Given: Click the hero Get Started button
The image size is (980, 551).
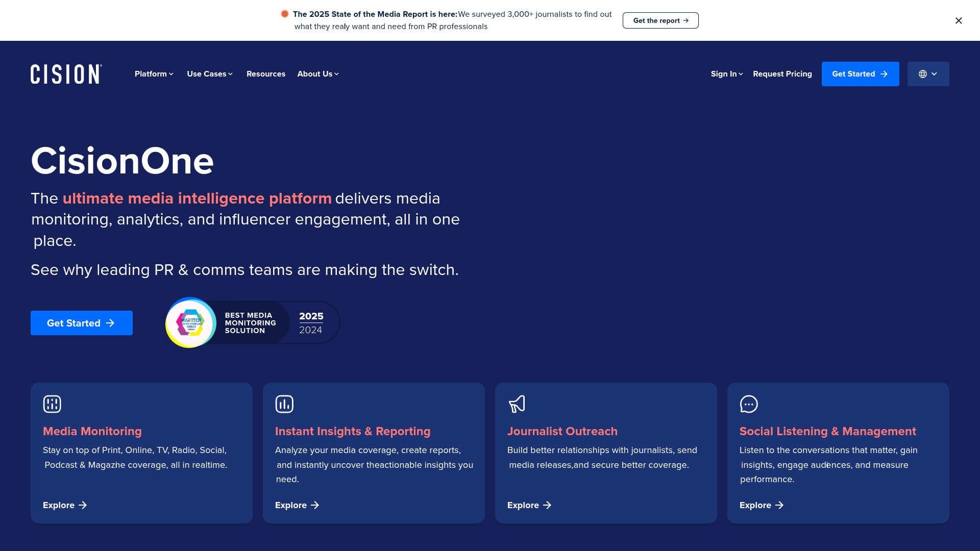Looking at the screenshot, I should coord(82,323).
